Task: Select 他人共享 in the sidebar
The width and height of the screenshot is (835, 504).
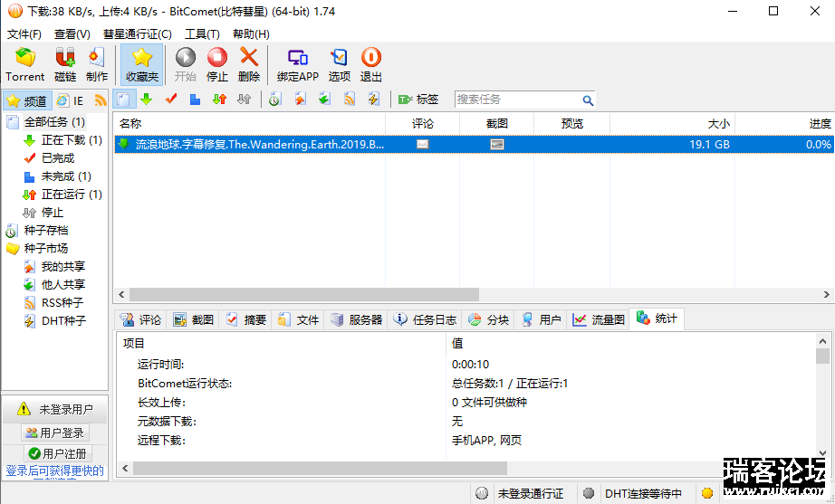Action: (x=62, y=285)
